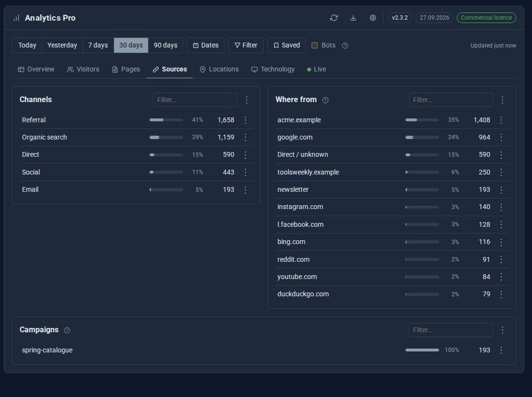Click the download export icon
The image size is (532, 397).
353,18
